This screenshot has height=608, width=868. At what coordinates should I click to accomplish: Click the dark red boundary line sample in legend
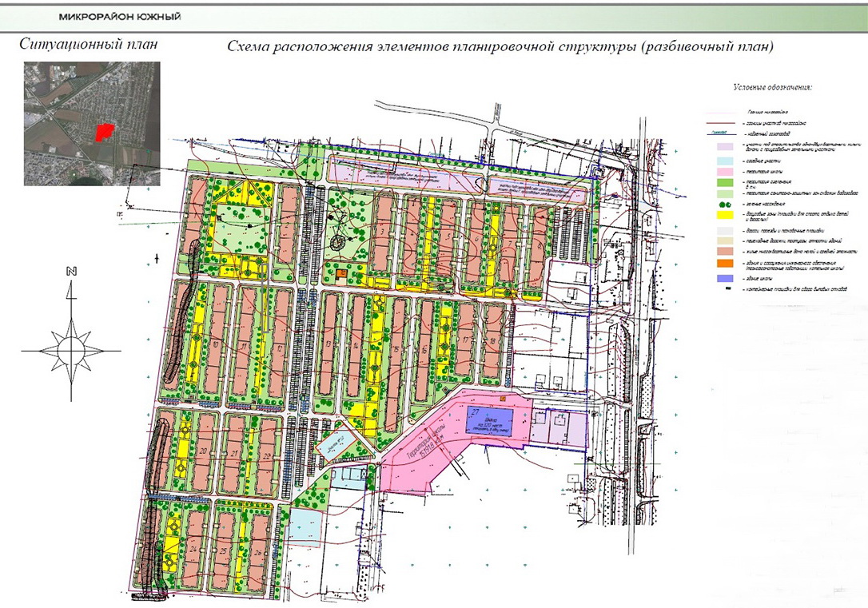pyautogui.click(x=720, y=123)
